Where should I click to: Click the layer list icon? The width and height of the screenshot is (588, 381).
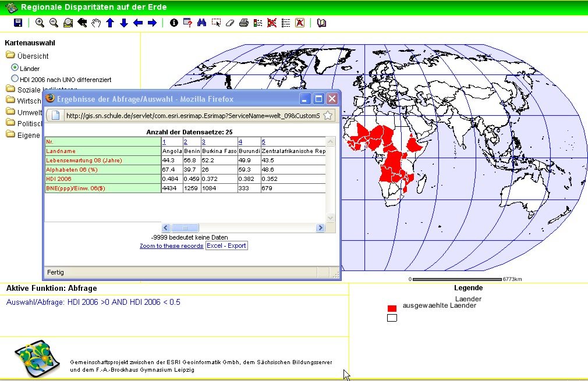286,23
